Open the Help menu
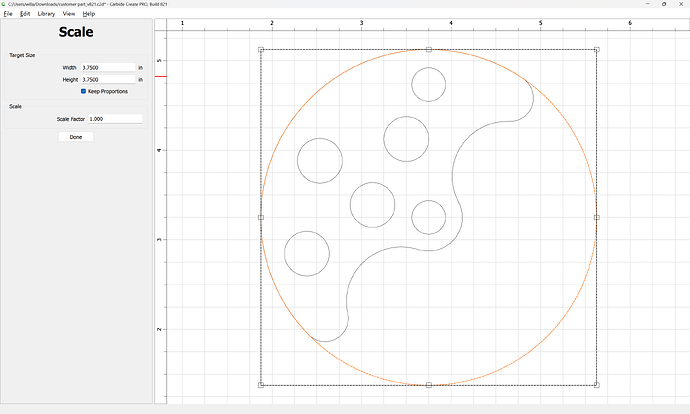 click(89, 14)
